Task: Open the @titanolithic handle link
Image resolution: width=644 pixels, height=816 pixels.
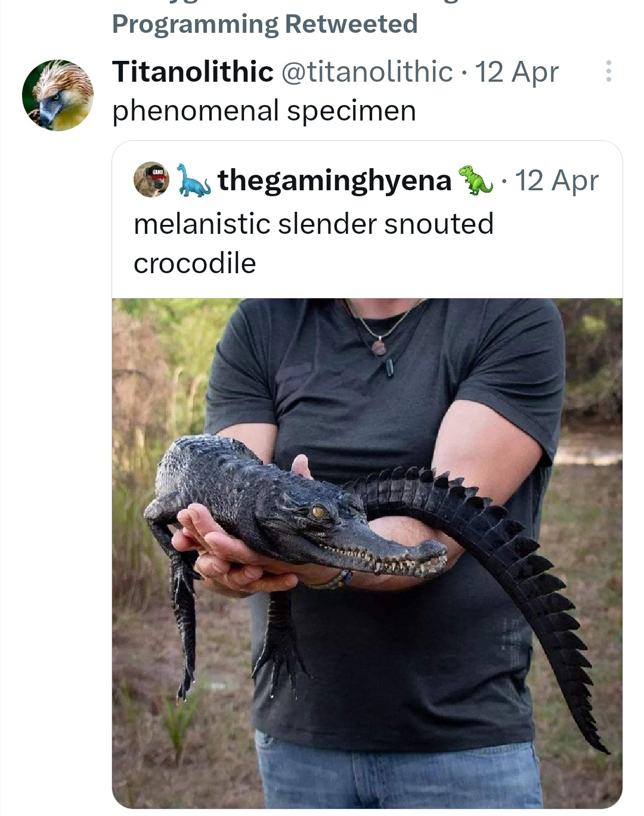Action: [366, 72]
